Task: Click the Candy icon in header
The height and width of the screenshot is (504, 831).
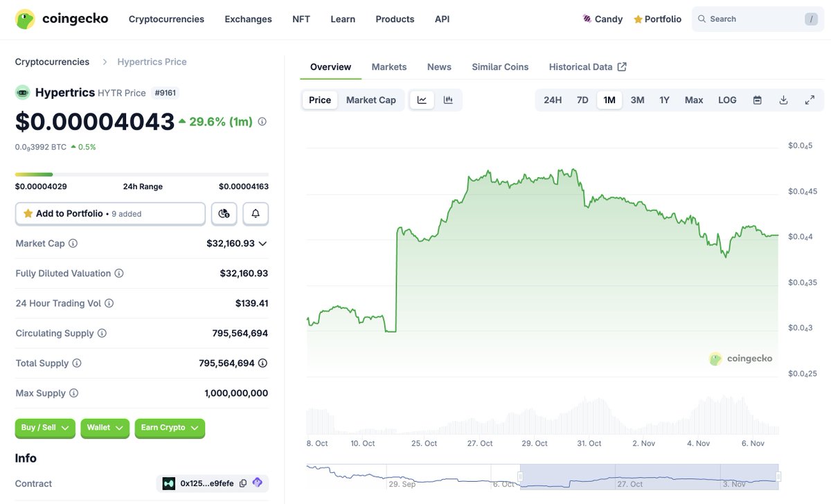Action: coord(587,19)
